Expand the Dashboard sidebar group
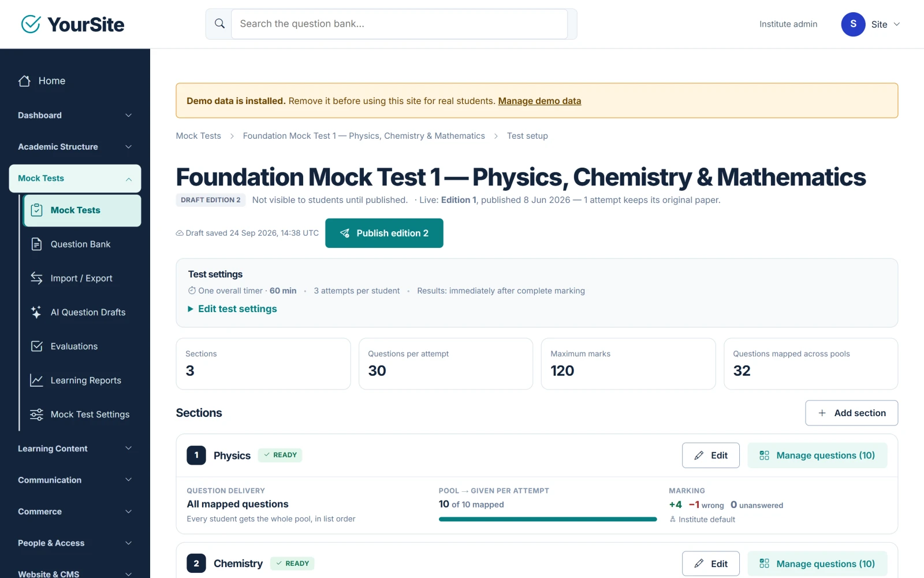 click(75, 116)
